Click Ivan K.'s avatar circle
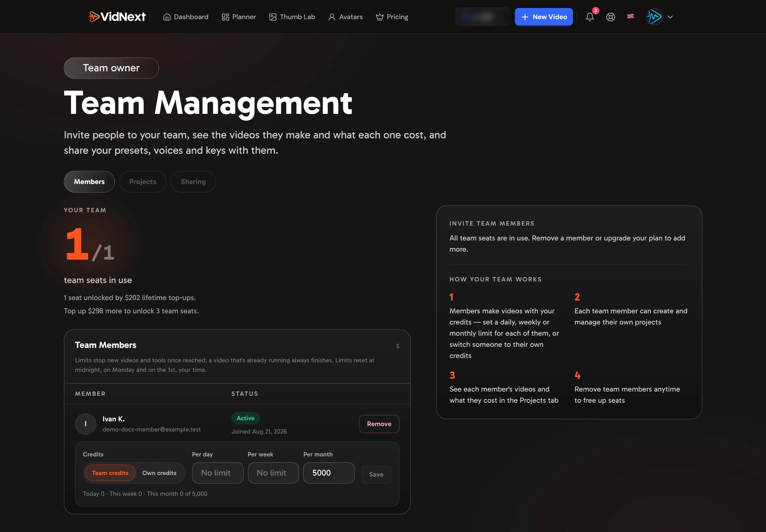The height and width of the screenshot is (532, 766). pos(86,424)
